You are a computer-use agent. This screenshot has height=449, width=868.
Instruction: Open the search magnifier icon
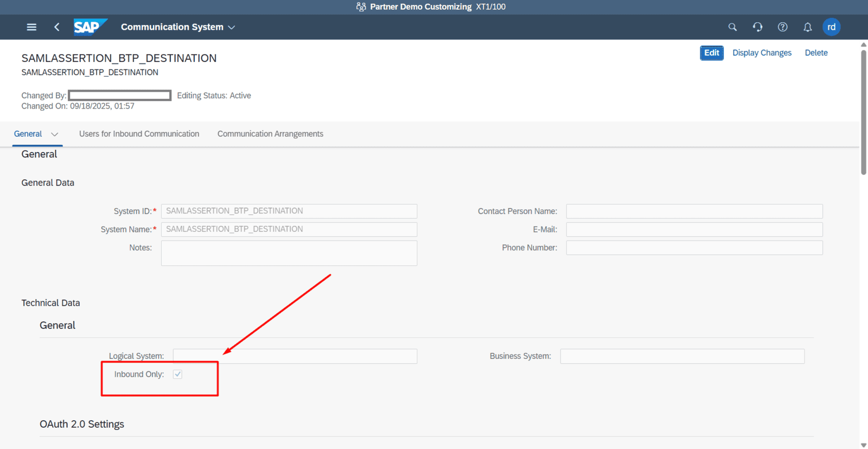[732, 27]
